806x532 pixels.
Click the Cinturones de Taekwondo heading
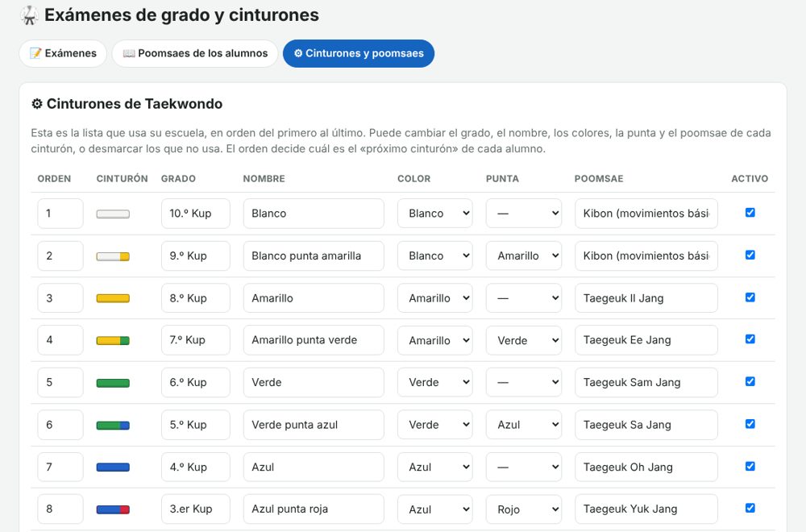[127, 104]
